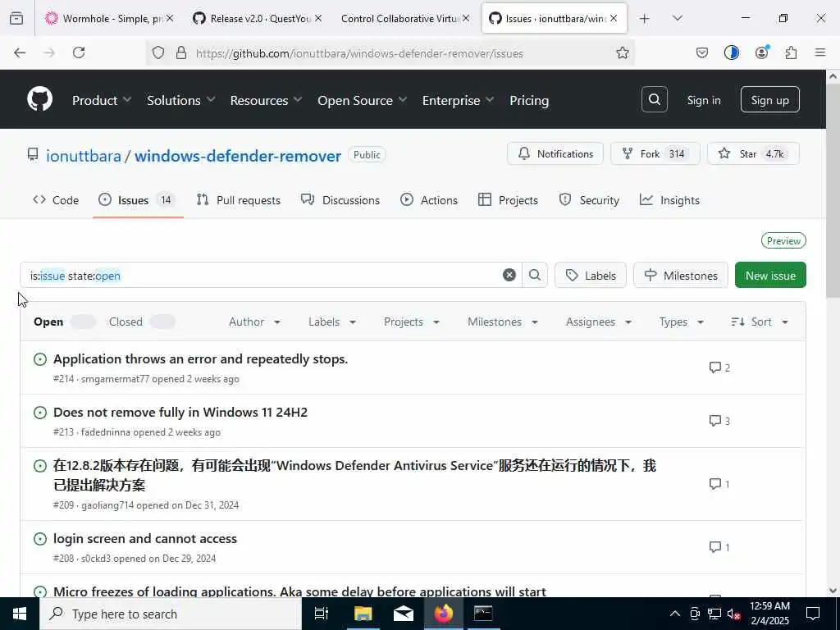
Task: Switch to Insights tab
Action: tap(669, 200)
